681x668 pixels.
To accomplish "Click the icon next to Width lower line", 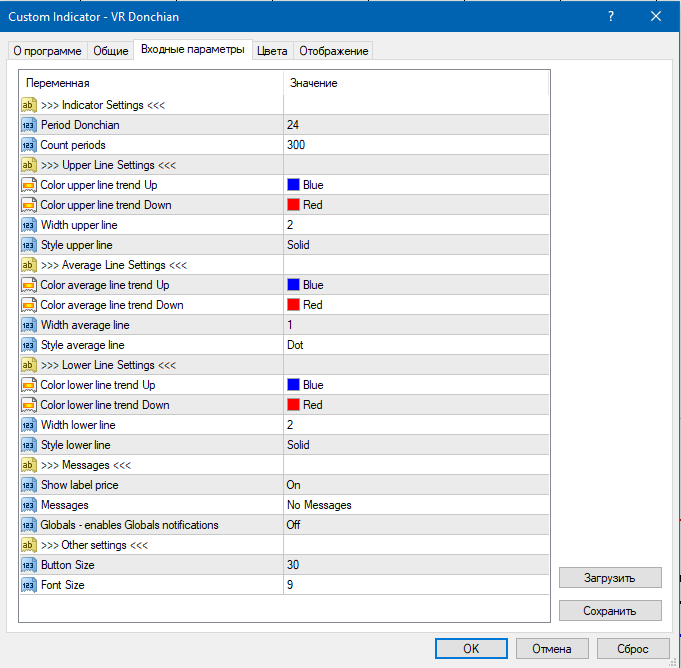I will coord(28,425).
